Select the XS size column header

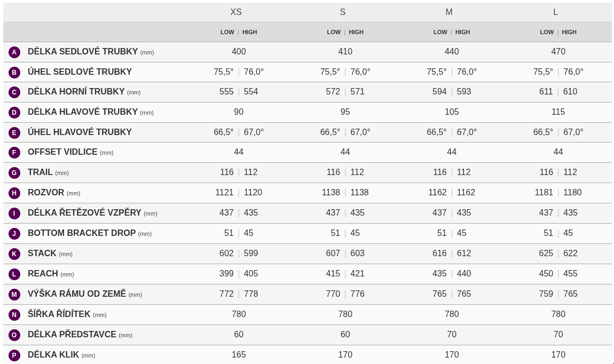click(236, 12)
